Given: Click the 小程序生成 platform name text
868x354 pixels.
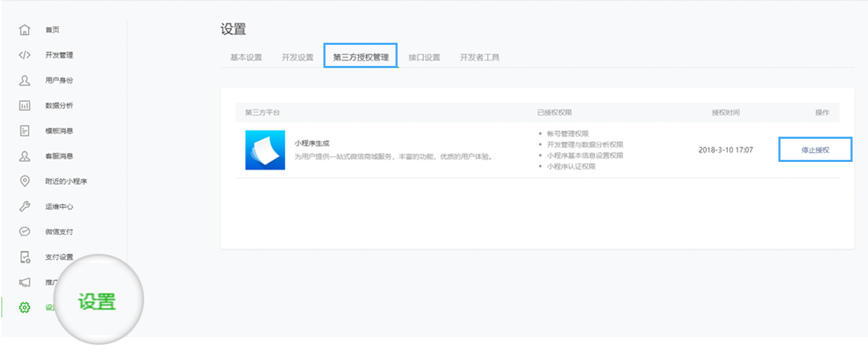Looking at the screenshot, I should (312, 143).
